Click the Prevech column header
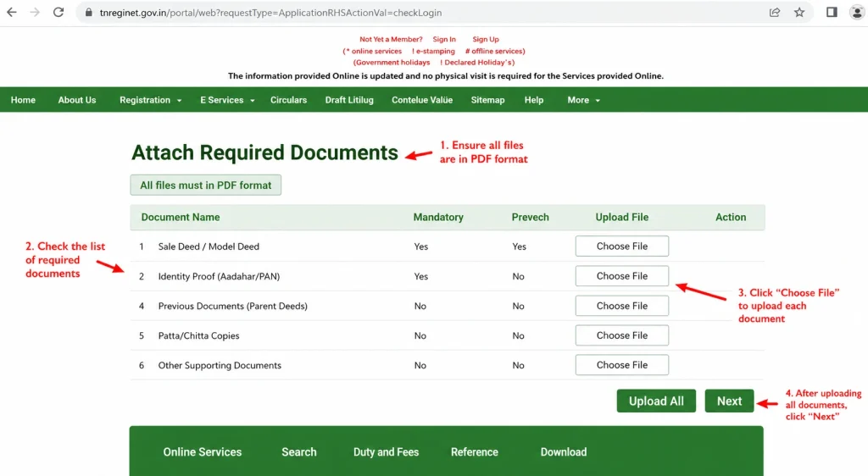Image resolution: width=868 pixels, height=476 pixels. 531,218
